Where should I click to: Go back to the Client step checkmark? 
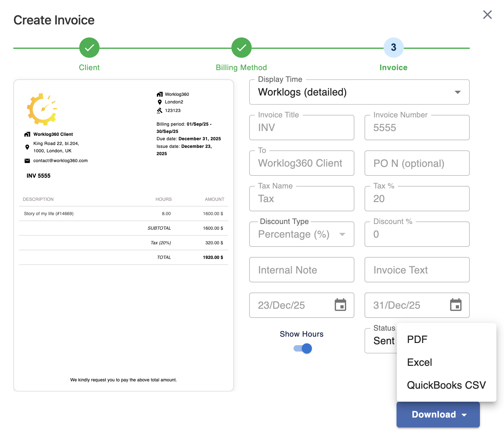(89, 48)
